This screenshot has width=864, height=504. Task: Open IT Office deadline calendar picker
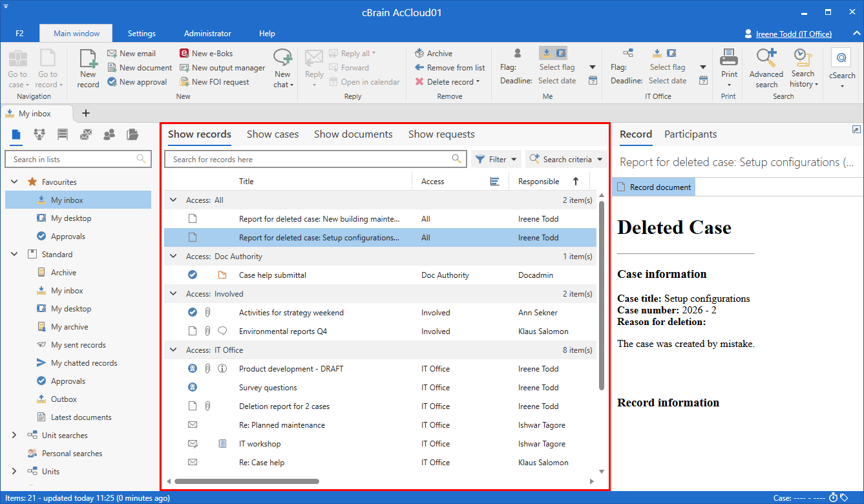point(703,81)
